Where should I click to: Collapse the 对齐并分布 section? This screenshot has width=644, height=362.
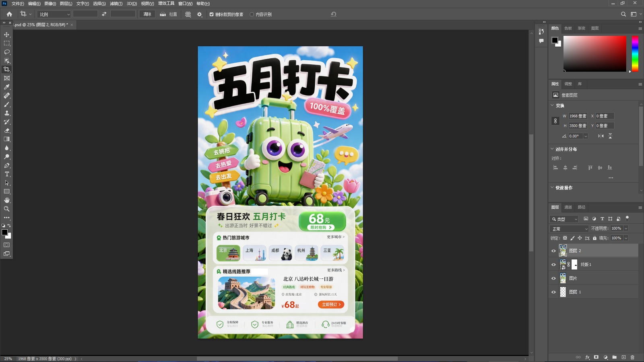(x=552, y=149)
